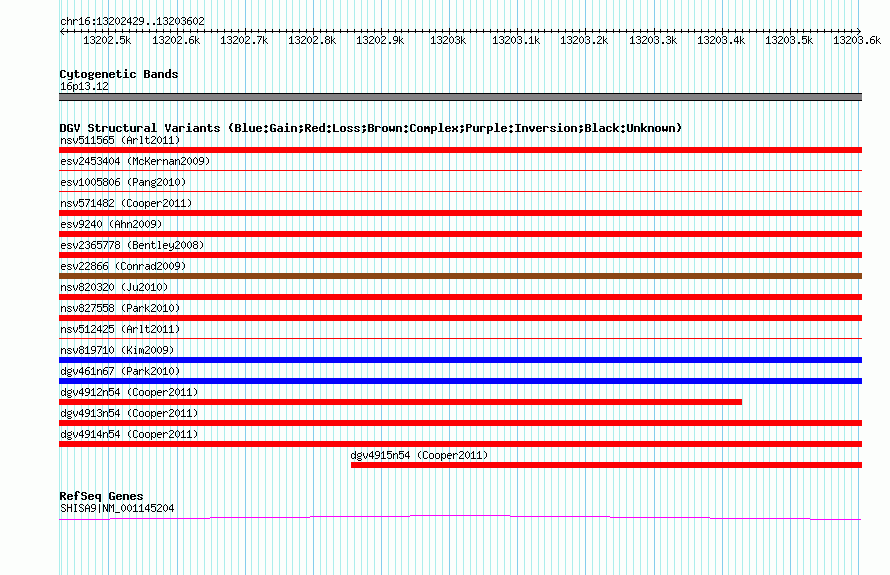Click the nsv827558 (Park2010) label
890x575 pixels.
tap(120, 308)
